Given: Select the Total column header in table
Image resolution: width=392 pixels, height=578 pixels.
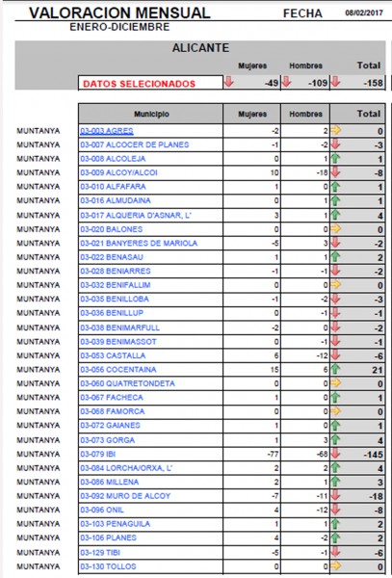Looking at the screenshot, I should [x=357, y=114].
